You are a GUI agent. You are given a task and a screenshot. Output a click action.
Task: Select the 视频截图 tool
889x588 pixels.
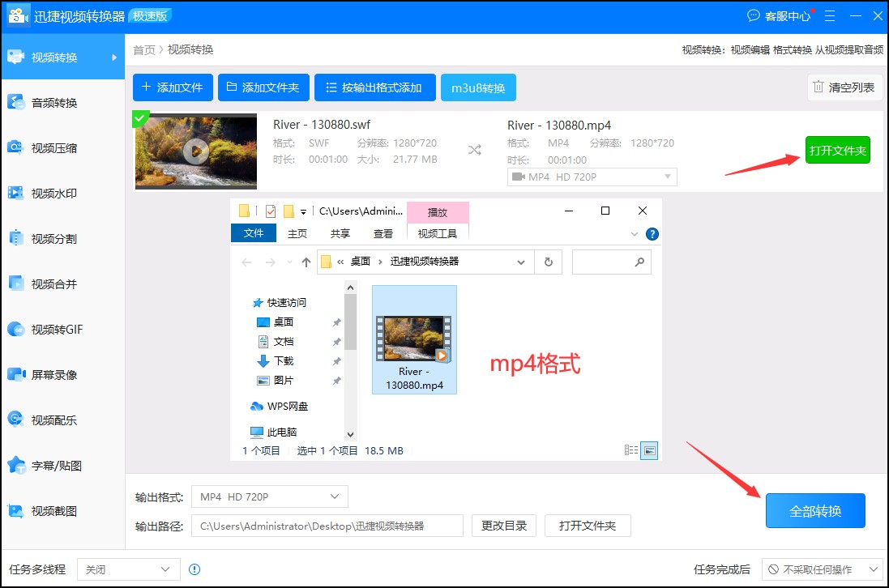pyautogui.click(x=53, y=510)
